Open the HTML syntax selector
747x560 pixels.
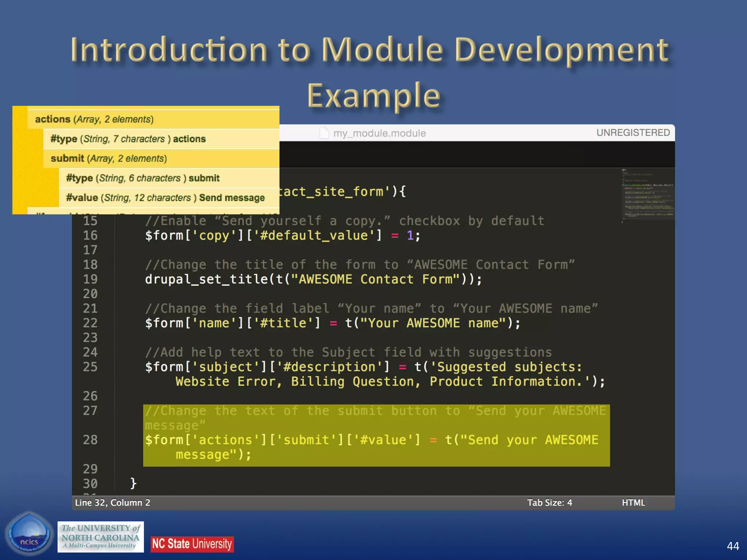tap(633, 503)
